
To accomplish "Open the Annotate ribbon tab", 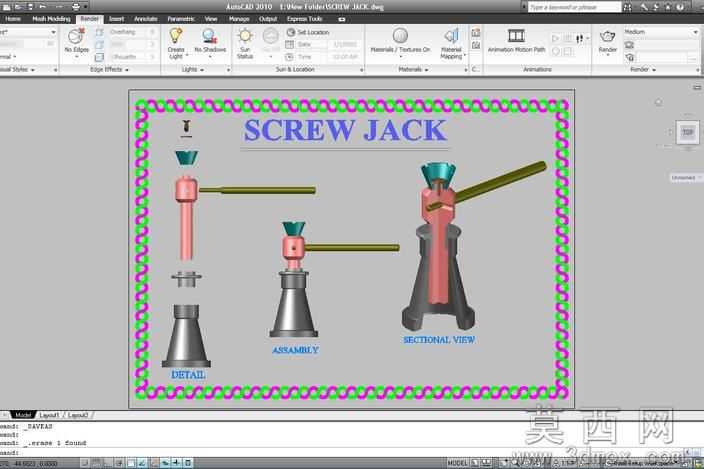I will (x=145, y=19).
